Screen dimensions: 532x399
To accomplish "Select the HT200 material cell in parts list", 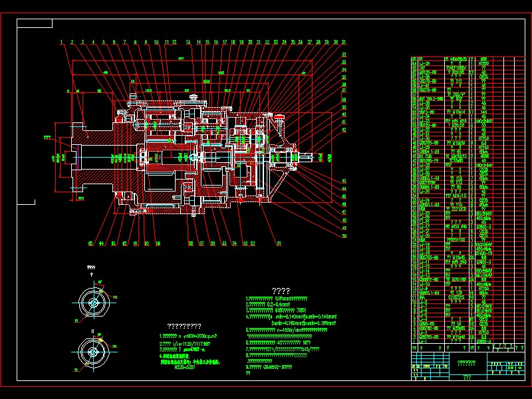I will pos(483,63).
